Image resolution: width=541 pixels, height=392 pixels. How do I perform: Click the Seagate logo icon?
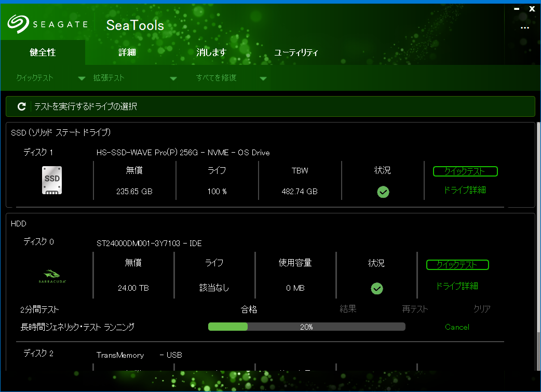(18, 24)
